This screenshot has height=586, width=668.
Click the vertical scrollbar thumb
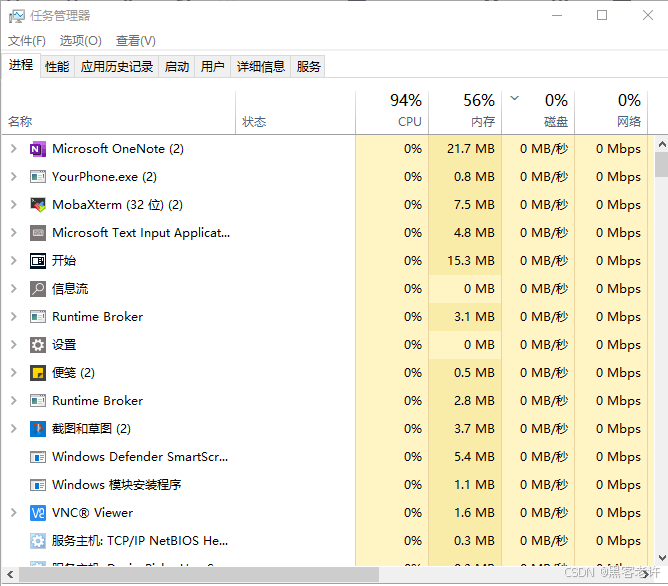(x=662, y=165)
